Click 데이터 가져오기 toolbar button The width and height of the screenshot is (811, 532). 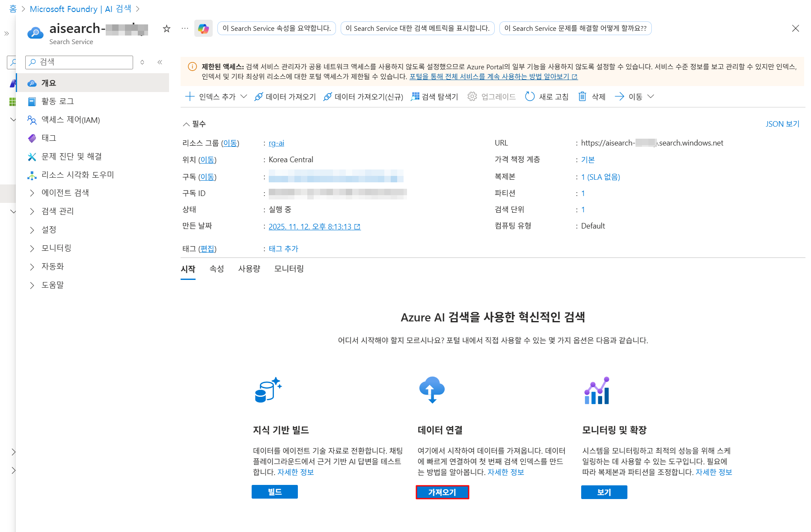point(285,97)
